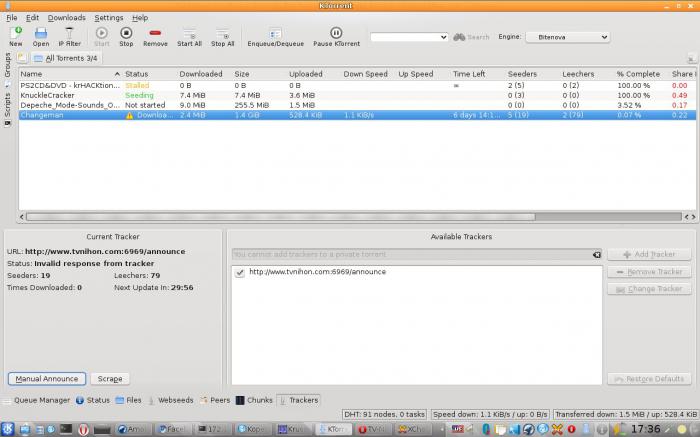Open the Help menu

[x=140, y=18]
